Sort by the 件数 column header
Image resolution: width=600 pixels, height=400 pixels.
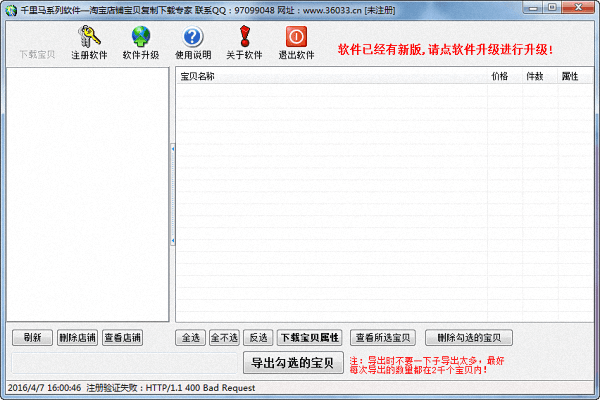tap(540, 76)
